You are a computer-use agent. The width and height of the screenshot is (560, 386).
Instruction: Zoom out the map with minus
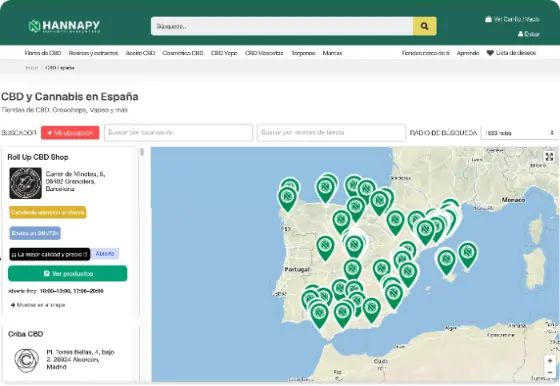[550, 372]
